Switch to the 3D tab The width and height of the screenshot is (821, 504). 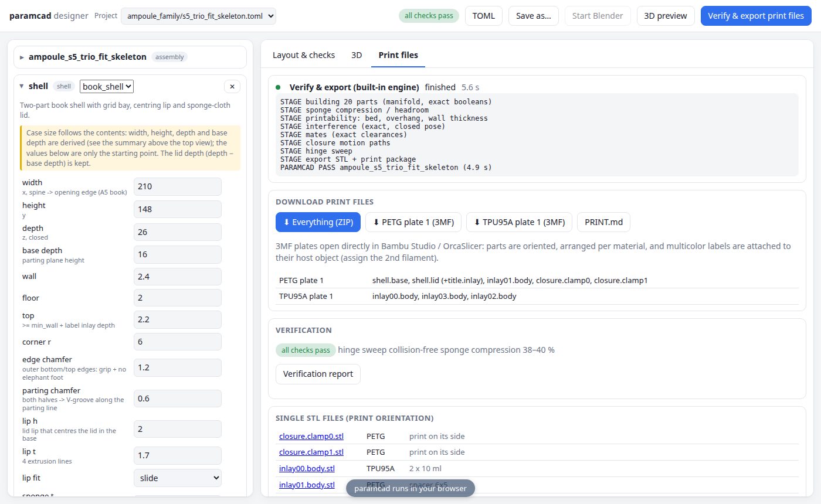(357, 55)
